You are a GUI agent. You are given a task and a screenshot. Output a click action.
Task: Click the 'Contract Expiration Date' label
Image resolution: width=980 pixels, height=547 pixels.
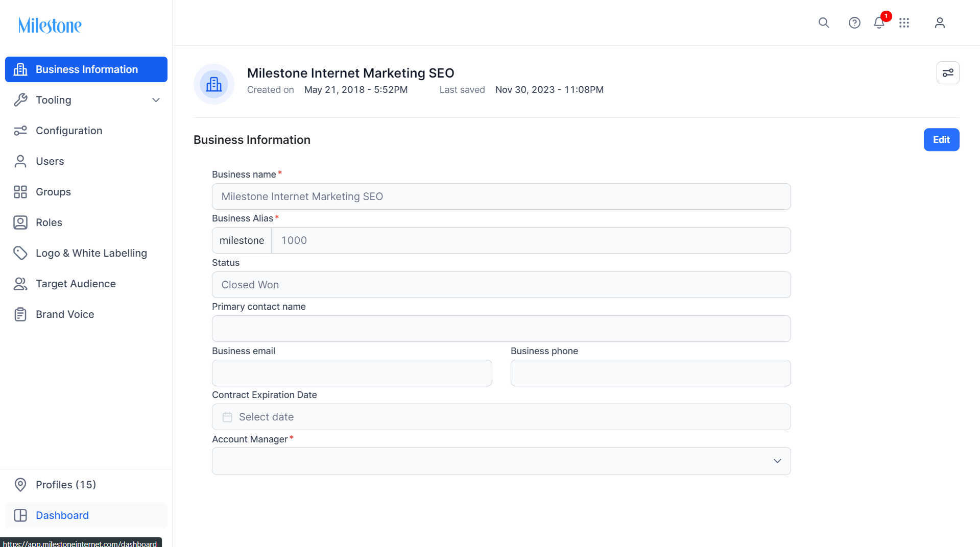click(x=265, y=395)
